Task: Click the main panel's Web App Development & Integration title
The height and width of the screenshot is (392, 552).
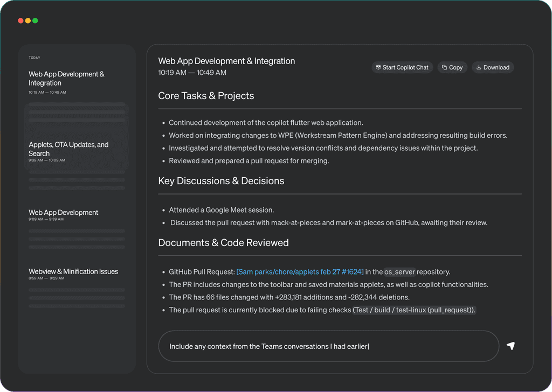Action: click(226, 61)
